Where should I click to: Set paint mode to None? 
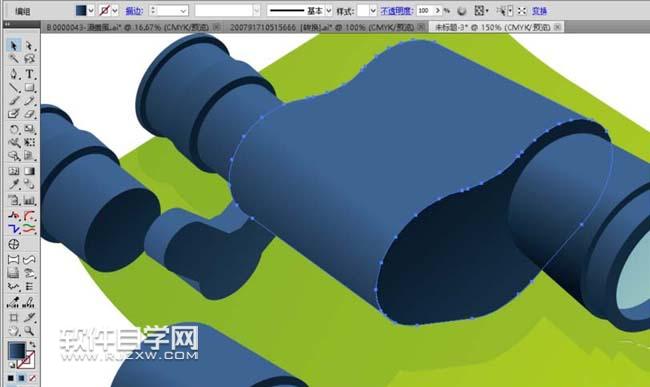pyautogui.click(x=32, y=378)
